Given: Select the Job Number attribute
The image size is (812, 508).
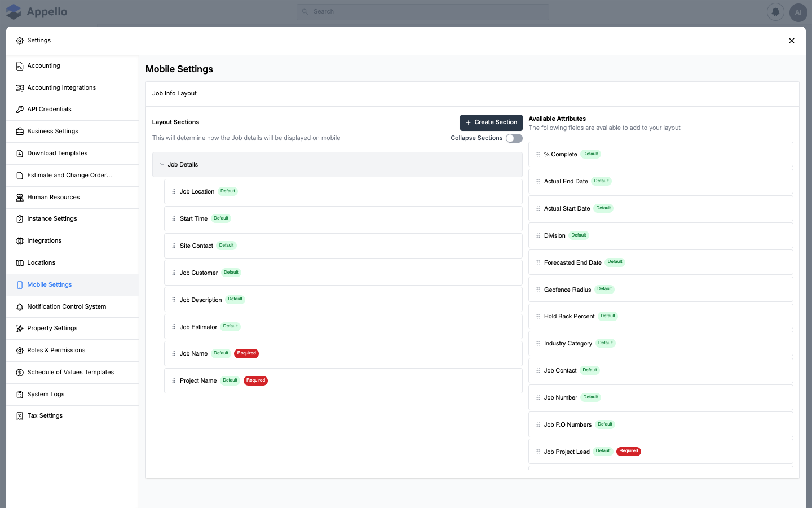Looking at the screenshot, I should [661, 398].
